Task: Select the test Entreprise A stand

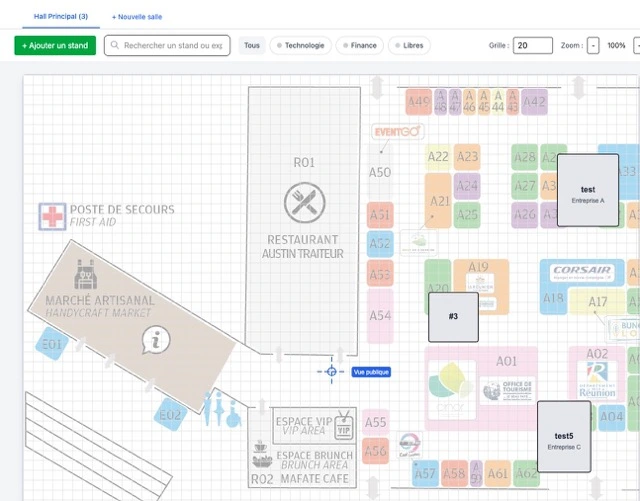Action: tap(588, 190)
